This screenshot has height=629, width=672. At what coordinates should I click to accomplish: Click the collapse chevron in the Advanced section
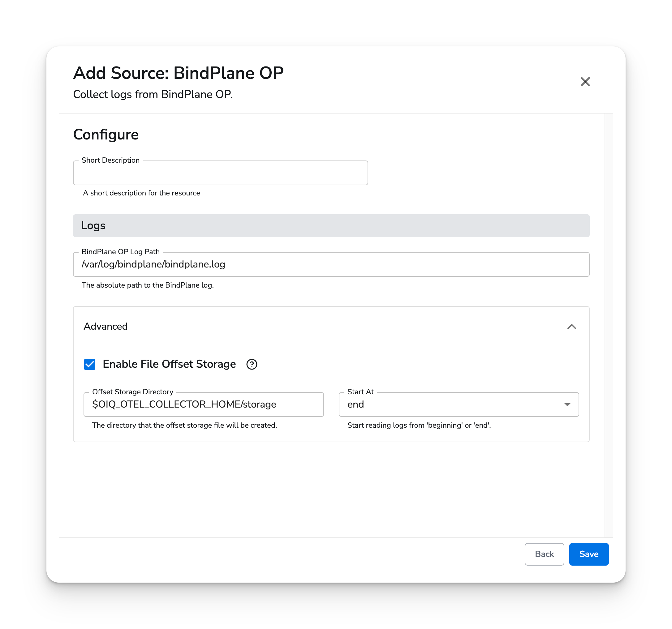[573, 326]
